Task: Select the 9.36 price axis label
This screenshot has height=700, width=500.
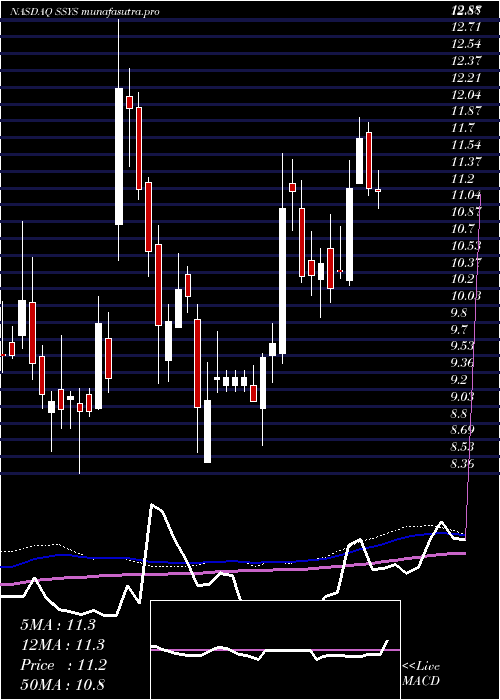Action: pos(463,363)
